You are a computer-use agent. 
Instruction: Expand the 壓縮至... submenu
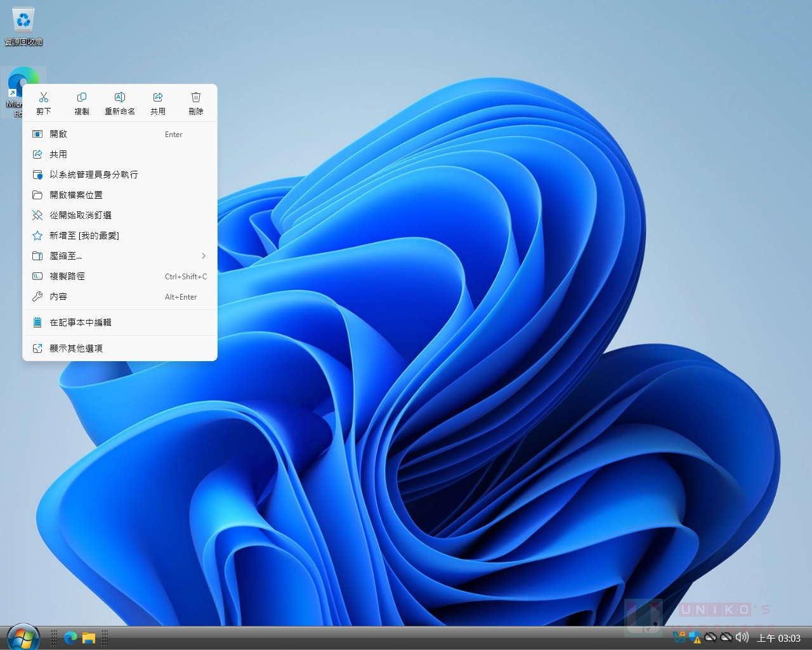tap(120, 256)
